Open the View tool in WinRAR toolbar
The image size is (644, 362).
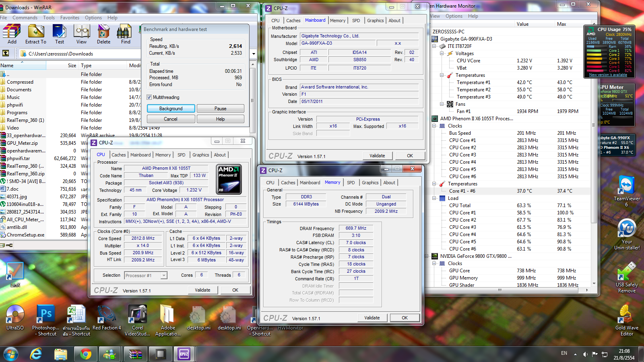tap(82, 34)
